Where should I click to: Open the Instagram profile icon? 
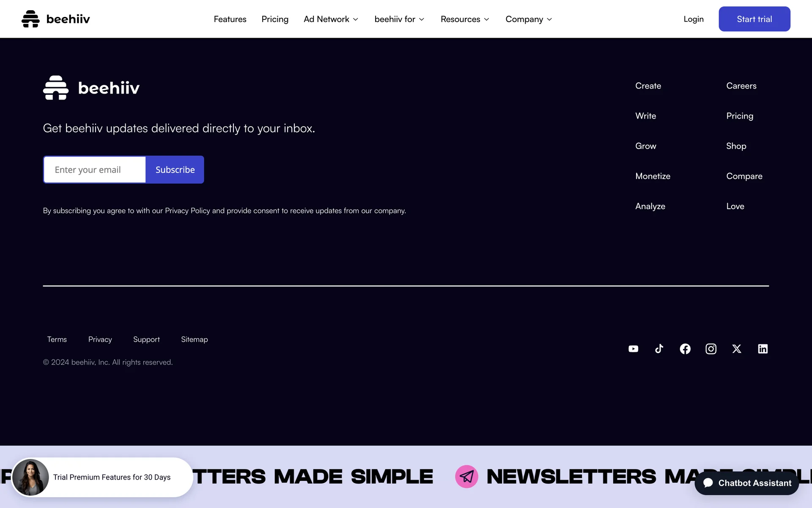click(711, 349)
